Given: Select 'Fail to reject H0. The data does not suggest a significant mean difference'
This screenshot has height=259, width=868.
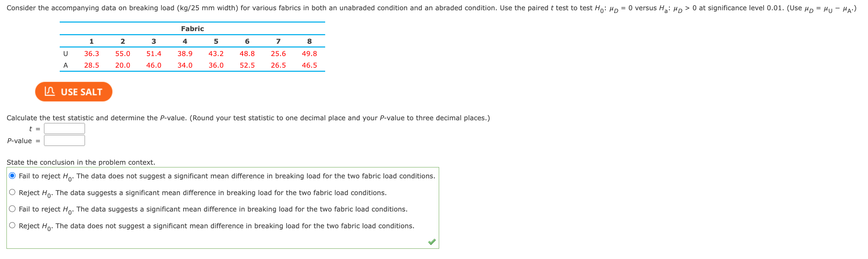Looking at the screenshot, I should point(12,176).
